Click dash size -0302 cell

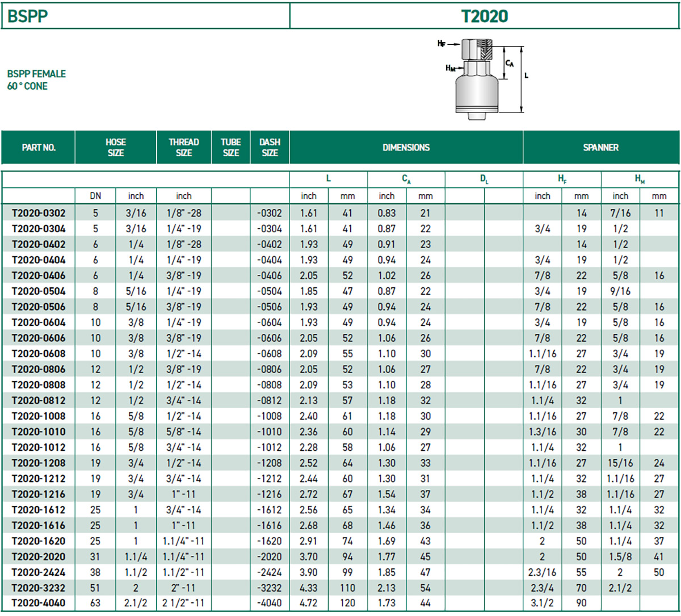coord(270,213)
